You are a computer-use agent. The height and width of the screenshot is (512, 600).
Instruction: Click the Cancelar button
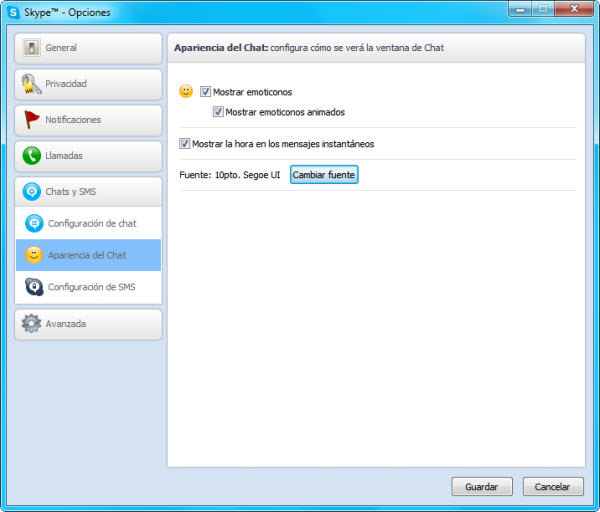tap(553, 486)
